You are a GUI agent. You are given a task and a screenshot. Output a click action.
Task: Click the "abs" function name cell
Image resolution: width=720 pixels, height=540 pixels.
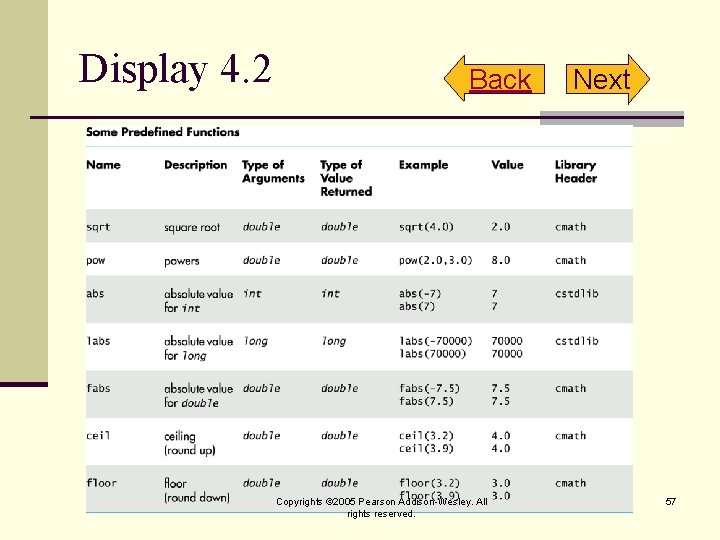pyautogui.click(x=95, y=293)
